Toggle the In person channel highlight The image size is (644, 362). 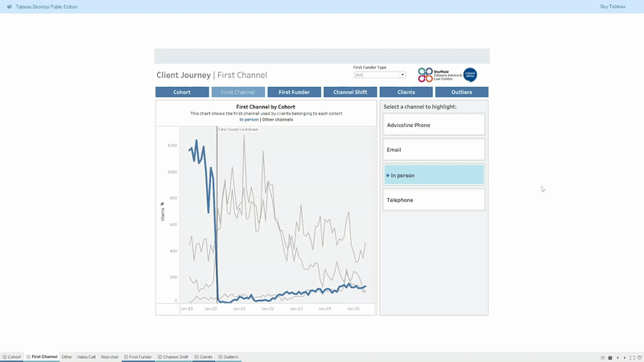434,175
